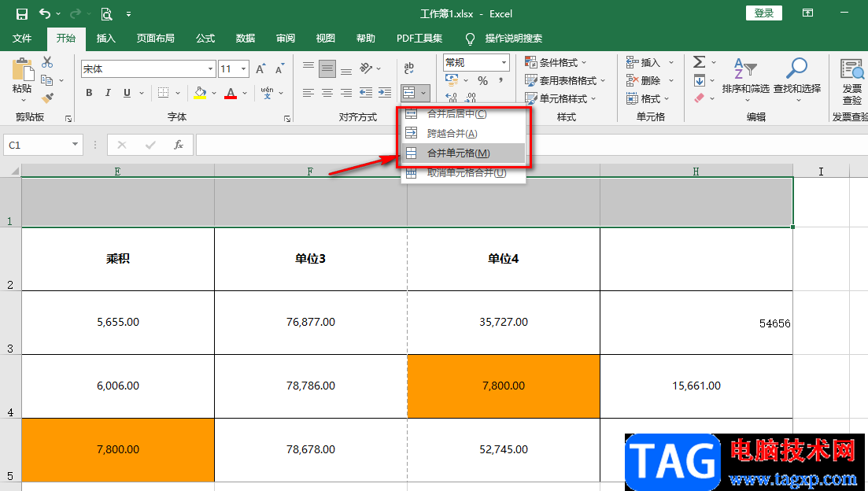Toggle Italic formatting

point(108,92)
